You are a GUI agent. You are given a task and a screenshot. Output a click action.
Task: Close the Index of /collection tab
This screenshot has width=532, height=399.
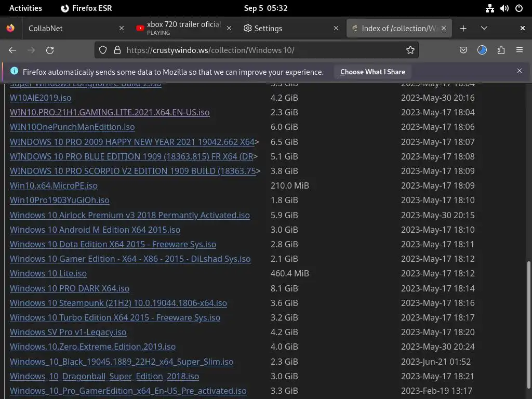click(x=444, y=28)
